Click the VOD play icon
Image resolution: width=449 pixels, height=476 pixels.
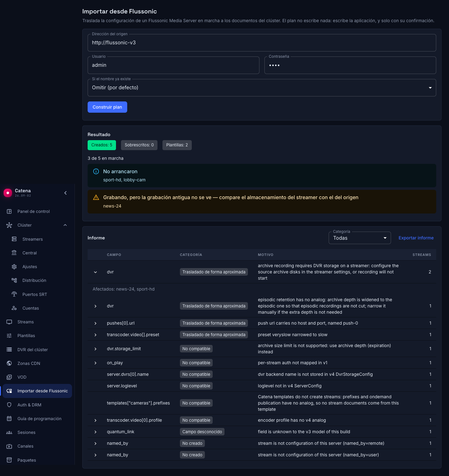coord(9,377)
